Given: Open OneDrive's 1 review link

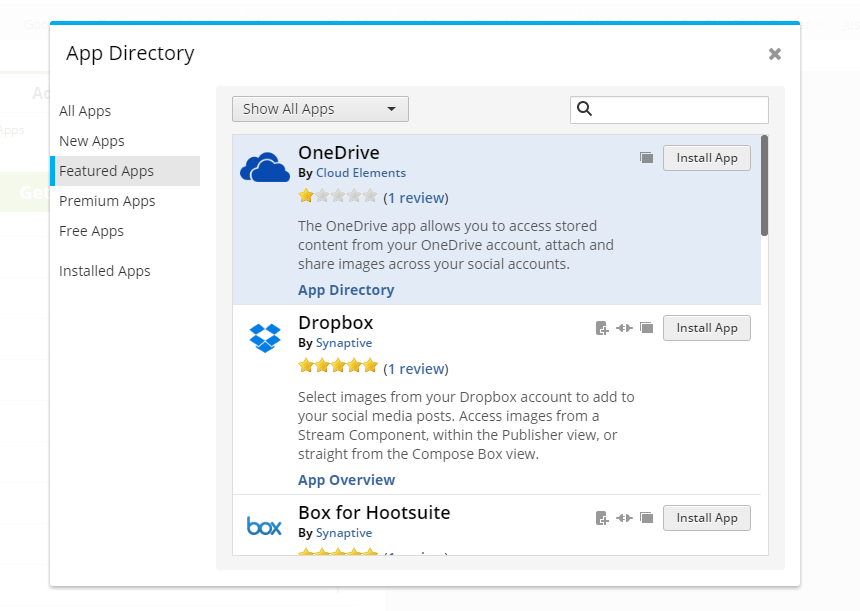Looking at the screenshot, I should point(416,198).
